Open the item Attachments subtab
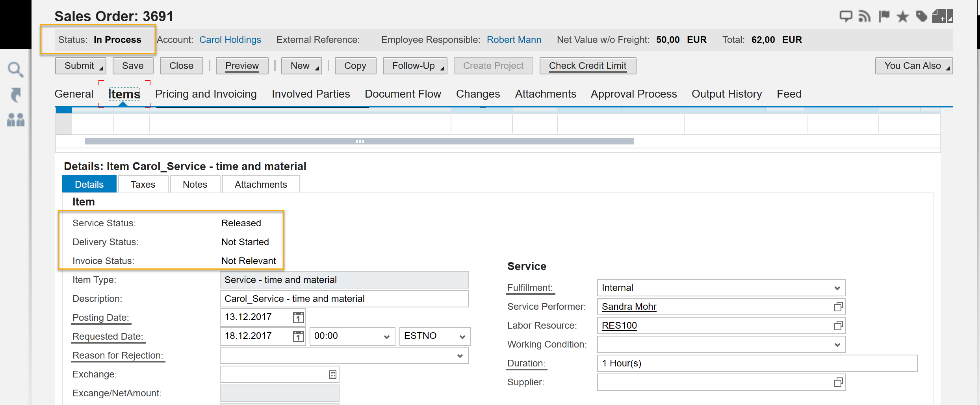Image resolution: width=980 pixels, height=405 pixels. point(261,184)
